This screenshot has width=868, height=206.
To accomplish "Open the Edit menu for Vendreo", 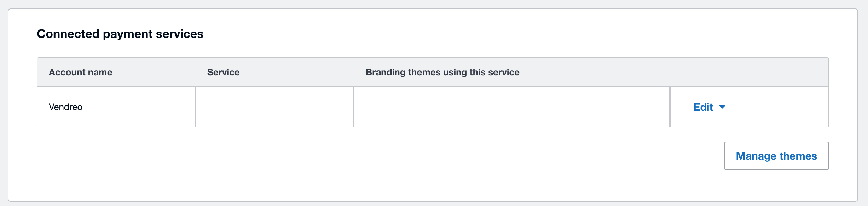I will [709, 107].
